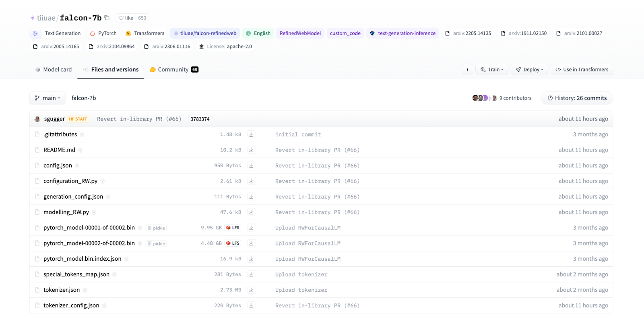The image size is (644, 324).
Task: Copy the model name falcon-7b
Action: coord(107,18)
